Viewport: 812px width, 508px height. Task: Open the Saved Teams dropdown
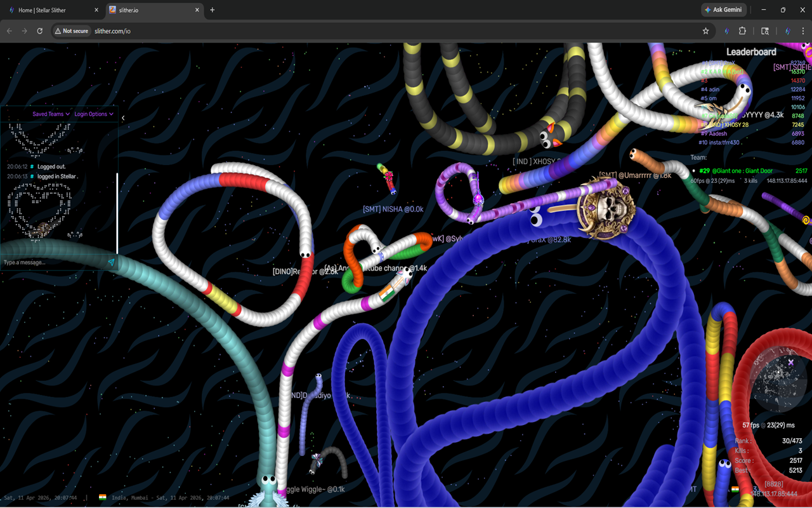click(51, 114)
